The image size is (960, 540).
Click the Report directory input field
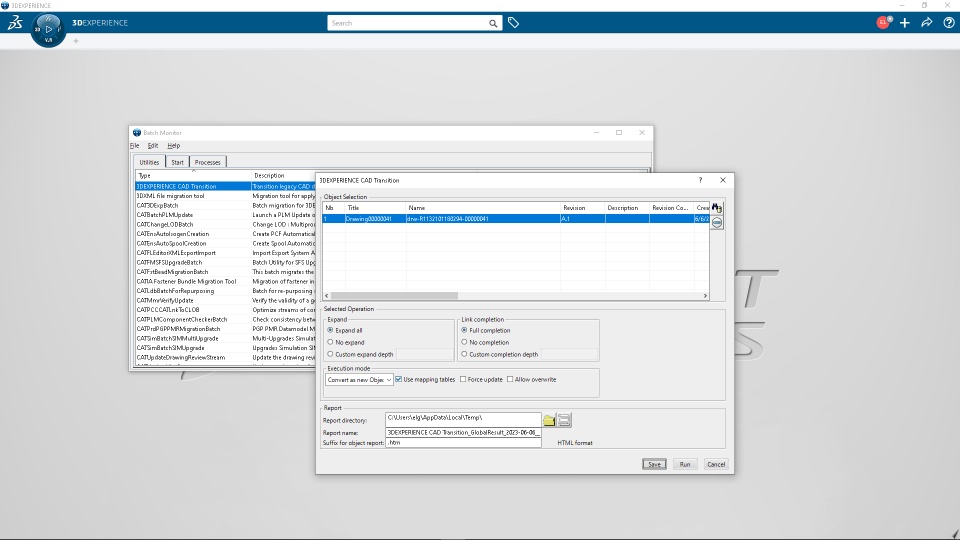[463, 419]
